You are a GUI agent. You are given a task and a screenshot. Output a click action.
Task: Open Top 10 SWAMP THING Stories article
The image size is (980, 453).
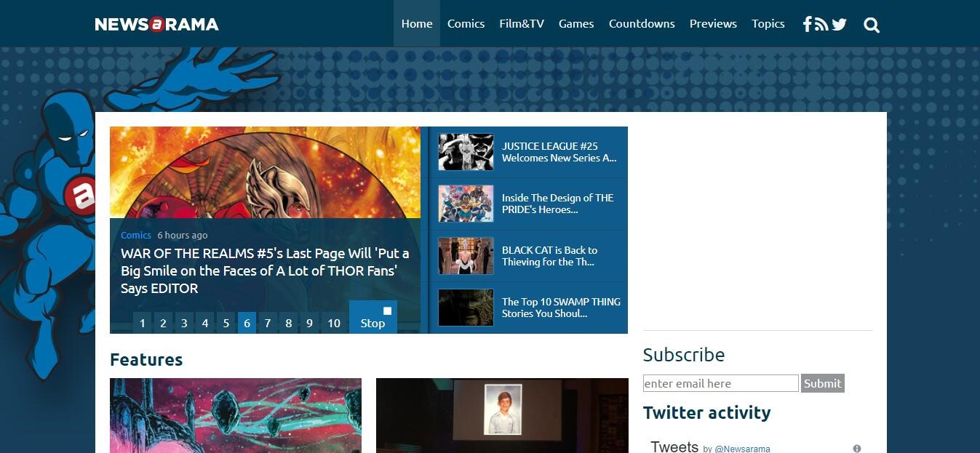pyautogui.click(x=561, y=308)
